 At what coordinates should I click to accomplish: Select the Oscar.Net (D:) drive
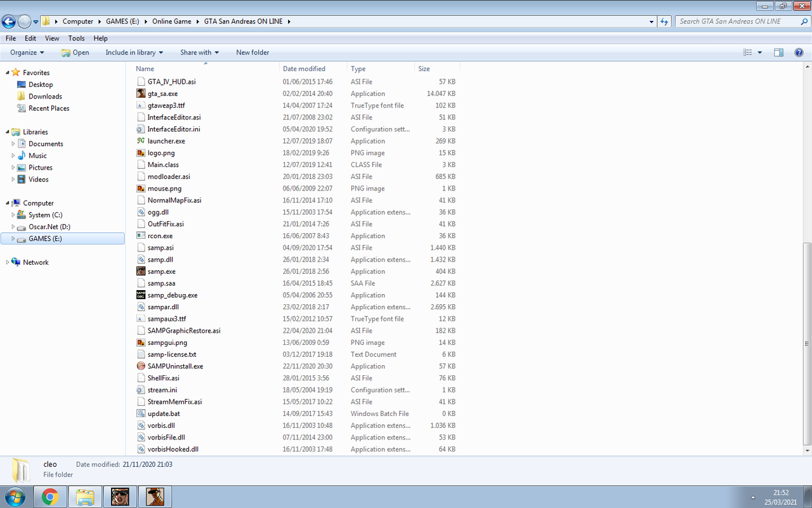click(x=49, y=227)
